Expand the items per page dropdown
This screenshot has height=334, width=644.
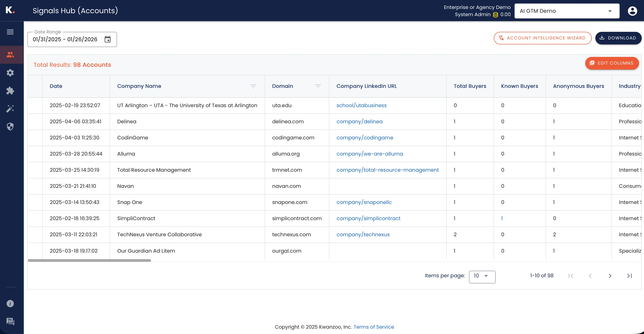[482, 276]
